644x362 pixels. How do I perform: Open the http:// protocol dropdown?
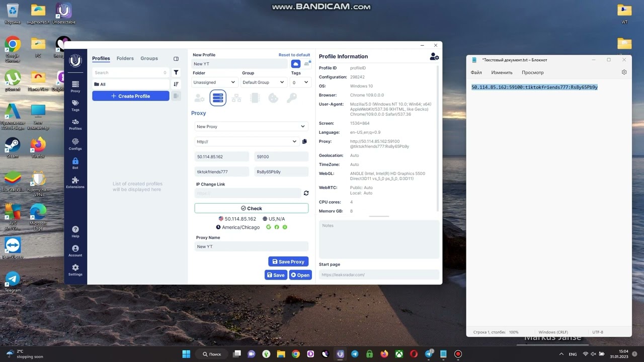point(247,142)
